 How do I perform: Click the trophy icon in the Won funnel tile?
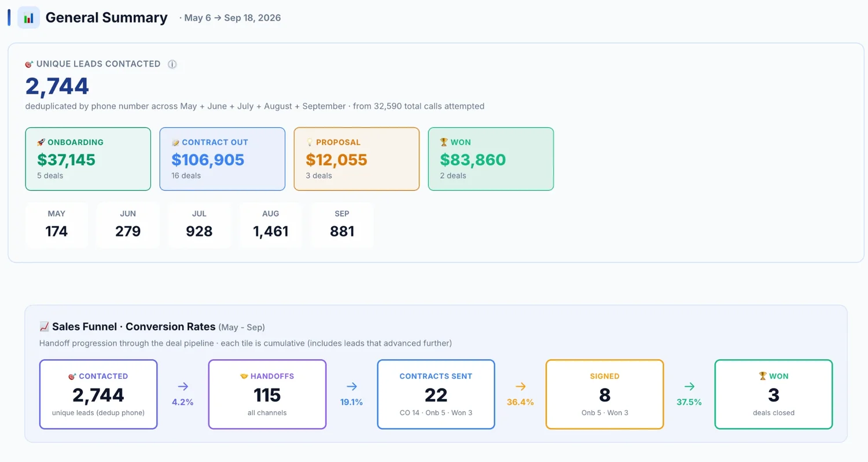[x=763, y=376]
